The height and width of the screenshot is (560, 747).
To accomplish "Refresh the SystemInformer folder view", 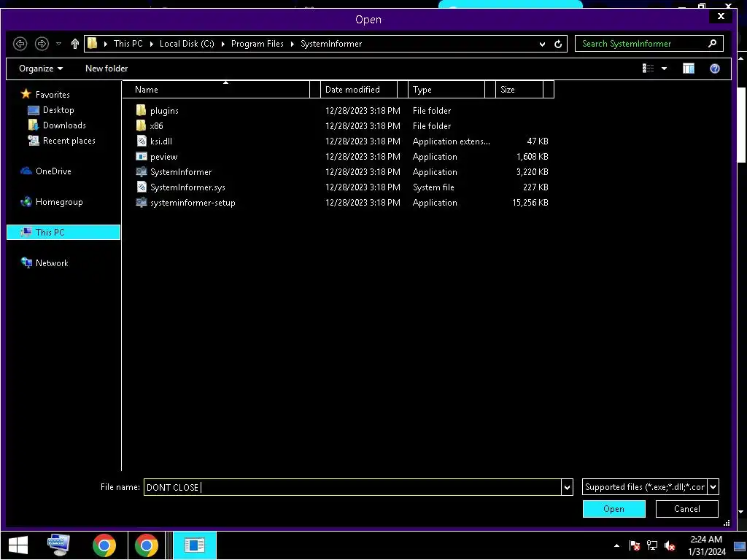I will [x=558, y=44].
